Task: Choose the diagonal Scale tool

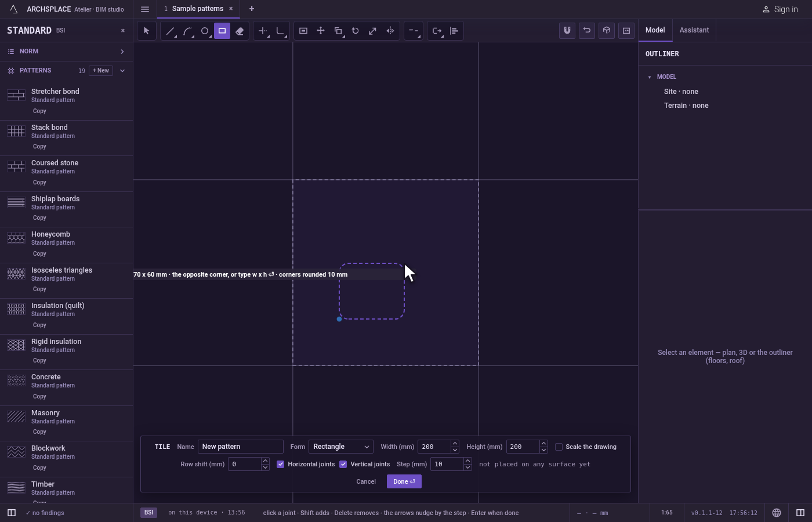Action: pyautogui.click(x=373, y=31)
